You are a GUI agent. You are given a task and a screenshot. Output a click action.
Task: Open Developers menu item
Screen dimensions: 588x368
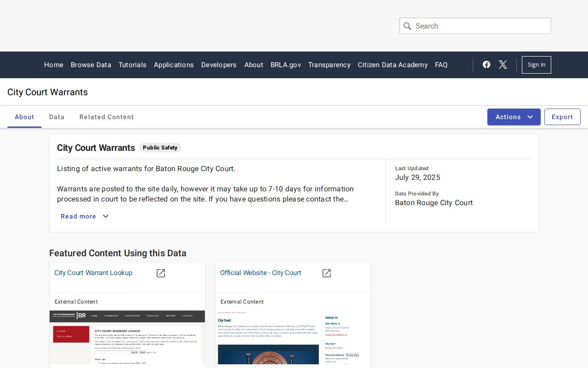(x=219, y=65)
